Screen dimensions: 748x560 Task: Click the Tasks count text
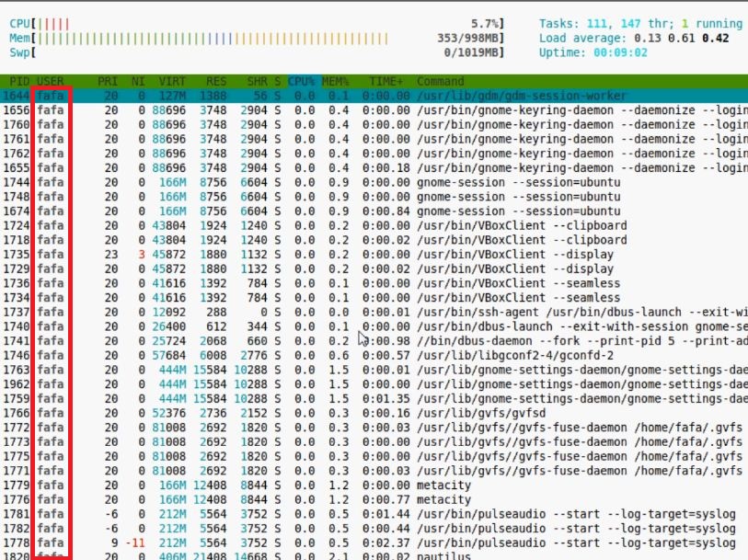[640, 24]
